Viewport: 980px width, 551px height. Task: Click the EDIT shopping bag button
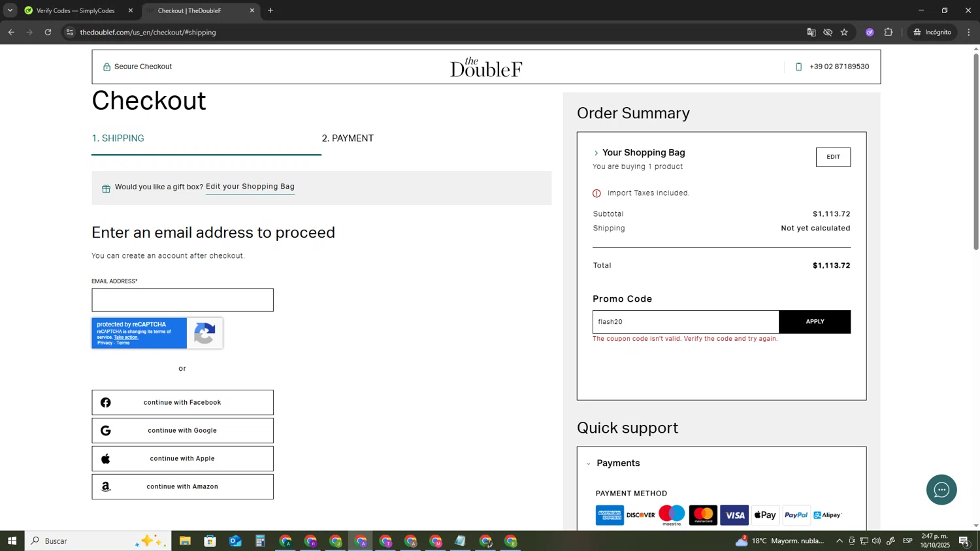(x=833, y=157)
